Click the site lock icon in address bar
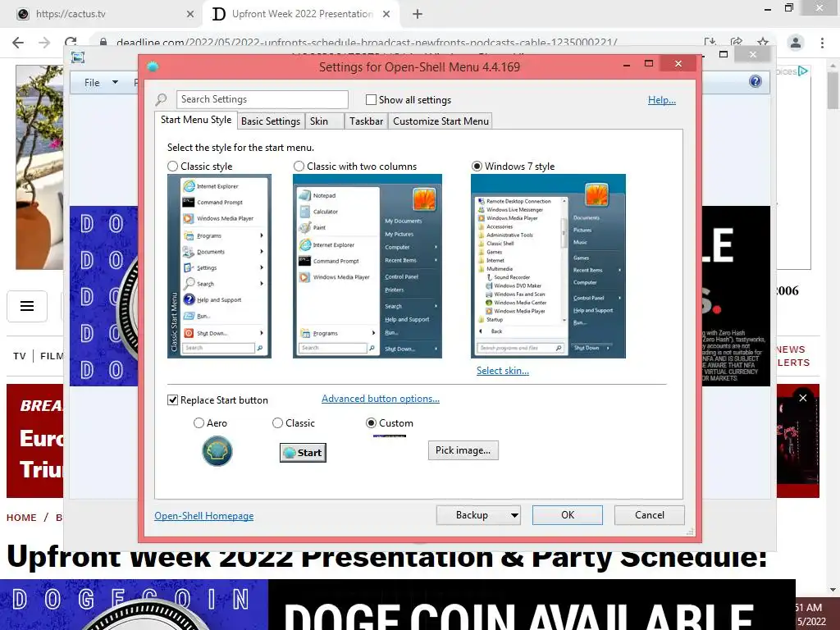This screenshot has height=630, width=840. point(103,43)
